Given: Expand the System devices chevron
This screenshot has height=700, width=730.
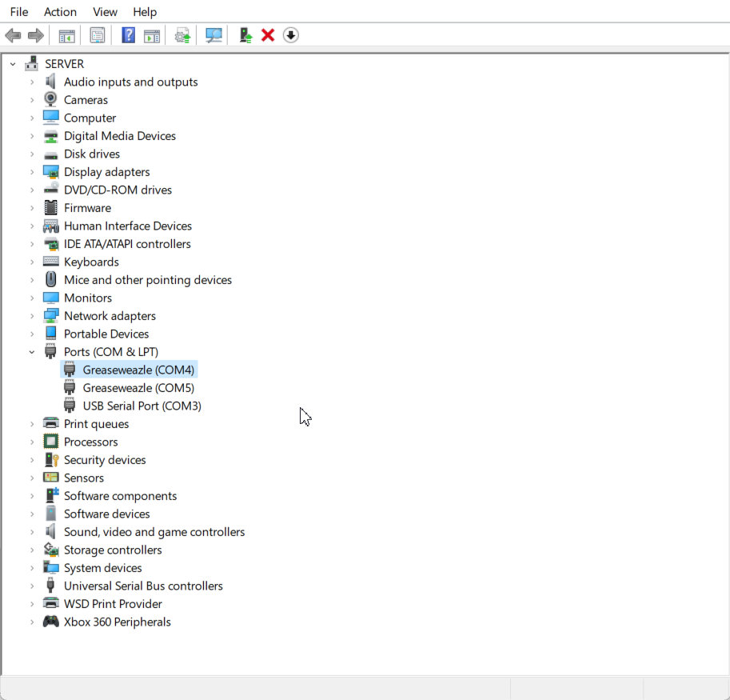Looking at the screenshot, I should point(32,568).
